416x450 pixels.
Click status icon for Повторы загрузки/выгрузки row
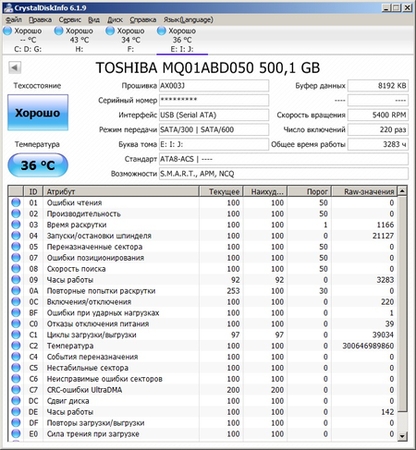pos(16,423)
